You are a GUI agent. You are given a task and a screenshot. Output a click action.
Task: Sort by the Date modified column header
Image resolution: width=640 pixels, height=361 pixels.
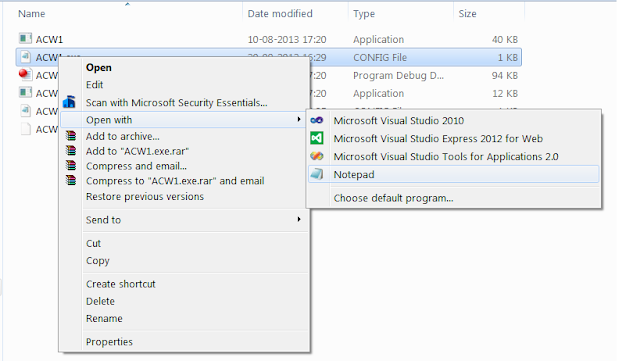(x=280, y=13)
